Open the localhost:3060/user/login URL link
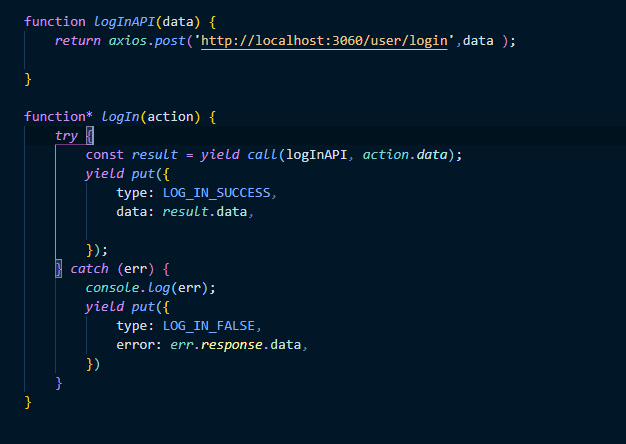 tap(324, 40)
